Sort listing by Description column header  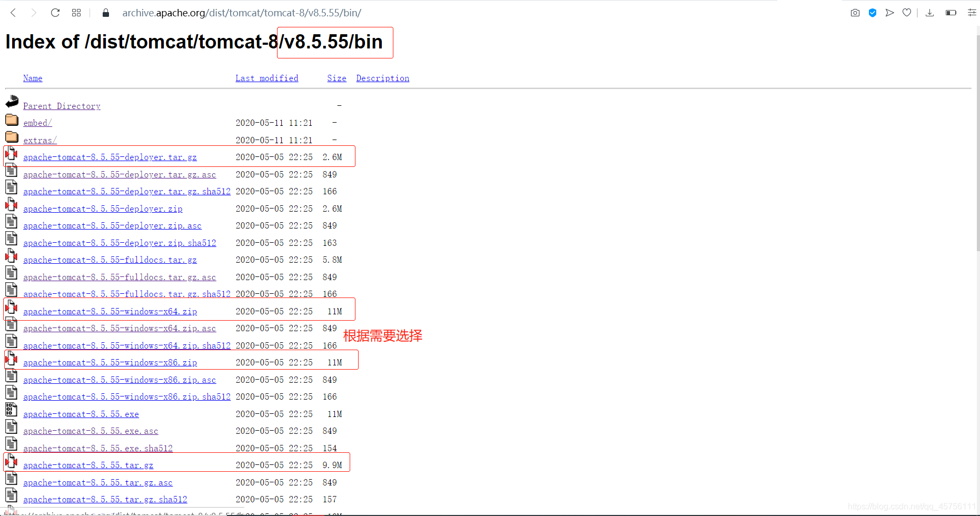point(383,78)
